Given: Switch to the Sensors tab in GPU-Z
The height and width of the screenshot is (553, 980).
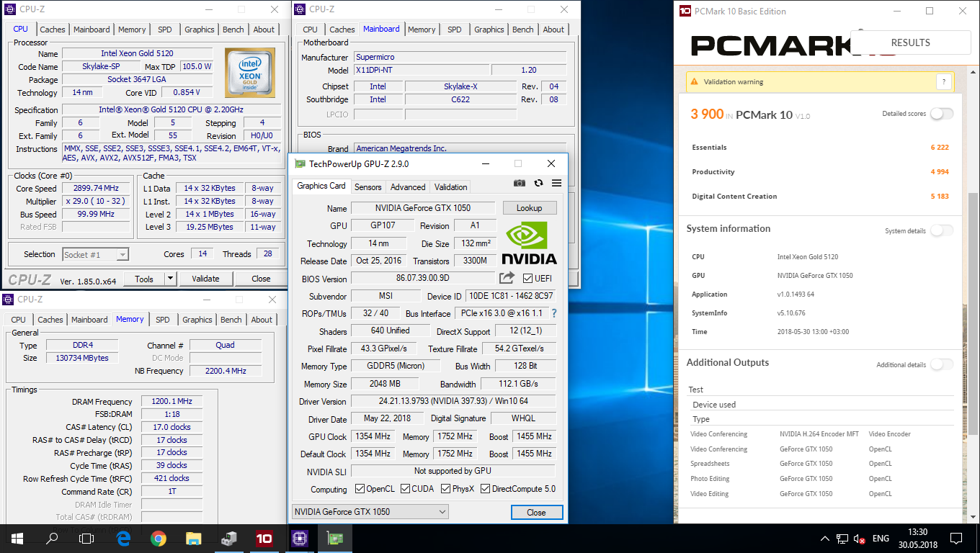Looking at the screenshot, I should point(367,186).
